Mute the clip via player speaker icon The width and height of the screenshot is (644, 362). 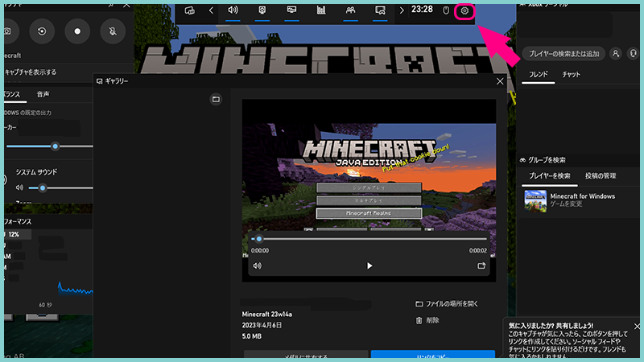(257, 265)
